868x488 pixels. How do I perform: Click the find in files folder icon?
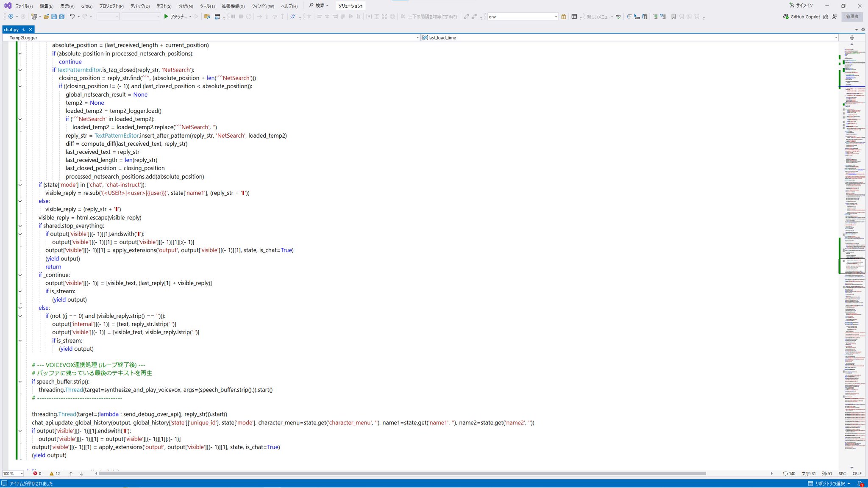[x=207, y=17]
